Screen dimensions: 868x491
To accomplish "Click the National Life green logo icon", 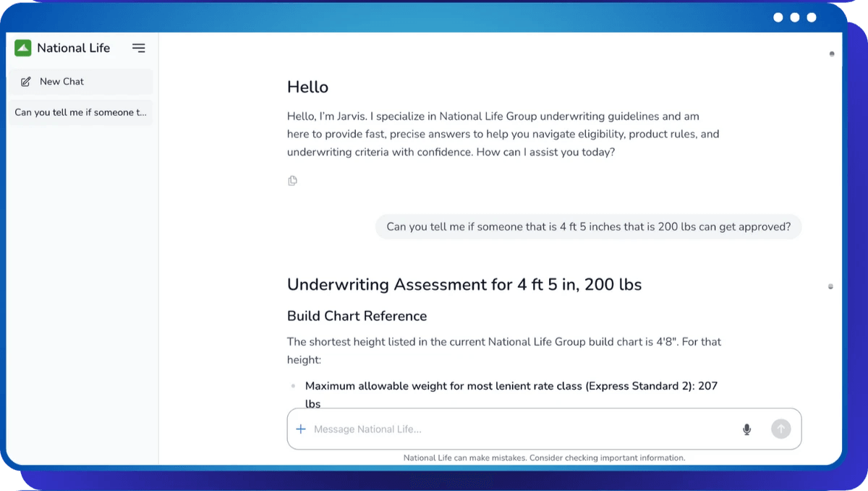I will coord(23,48).
